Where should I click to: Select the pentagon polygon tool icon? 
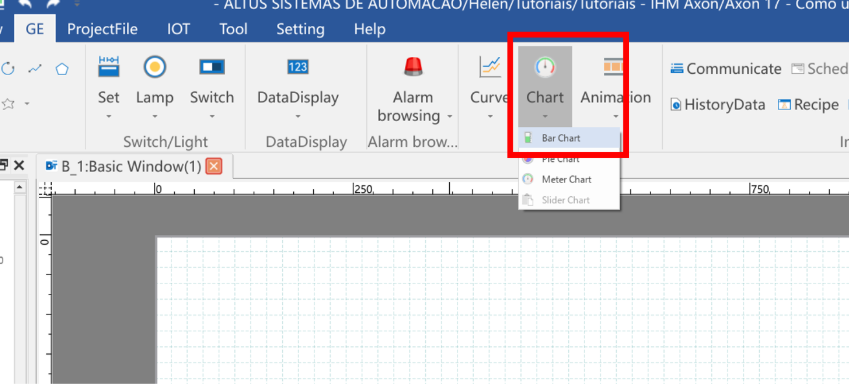point(62,69)
